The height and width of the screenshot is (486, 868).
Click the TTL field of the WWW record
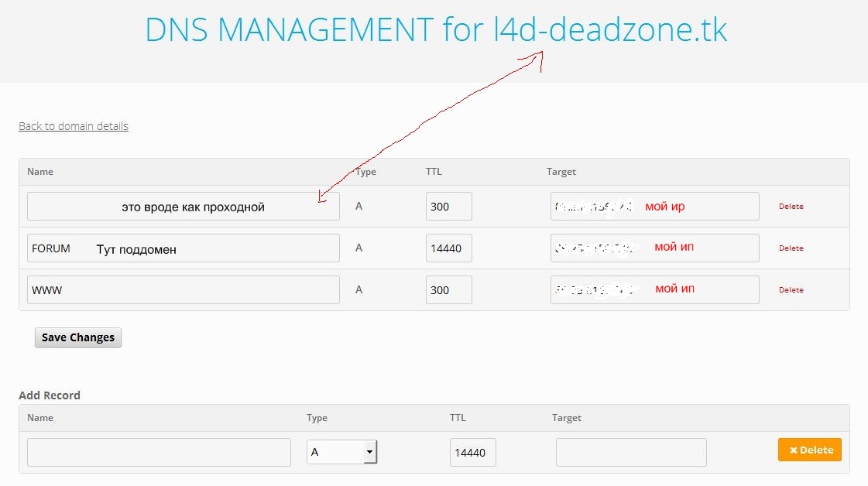(x=448, y=290)
